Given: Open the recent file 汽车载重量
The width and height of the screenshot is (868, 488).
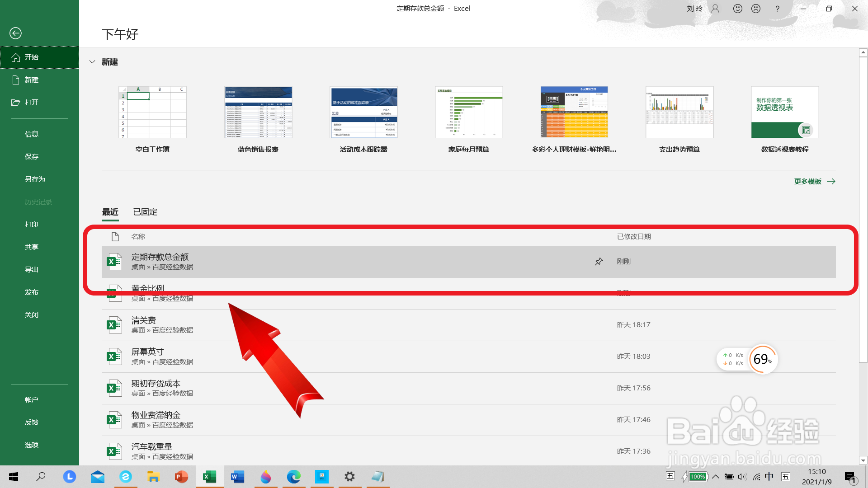Looking at the screenshot, I should click(468, 451).
